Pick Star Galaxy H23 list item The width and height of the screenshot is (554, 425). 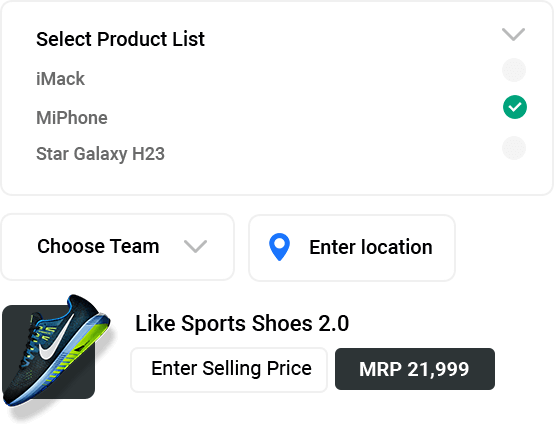(x=100, y=154)
